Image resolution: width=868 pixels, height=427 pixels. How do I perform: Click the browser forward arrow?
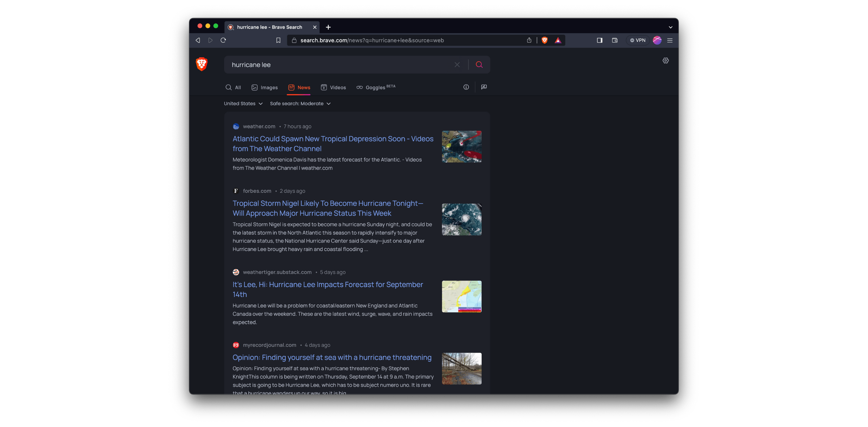[x=210, y=40]
